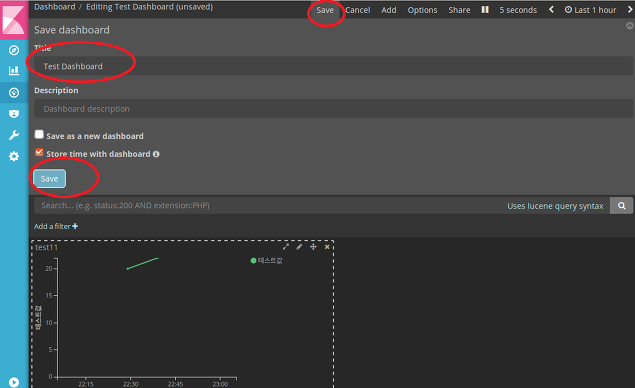The width and height of the screenshot is (635, 388).
Task: Open the Discover compass icon
Action: point(14,50)
